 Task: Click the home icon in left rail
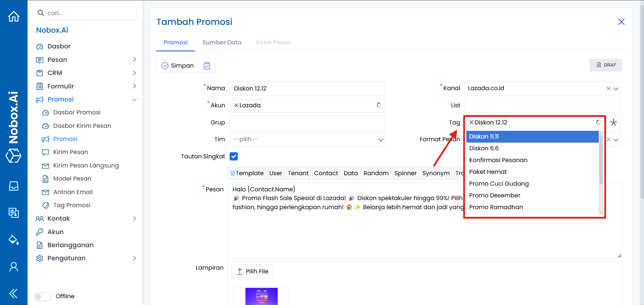pos(14,16)
